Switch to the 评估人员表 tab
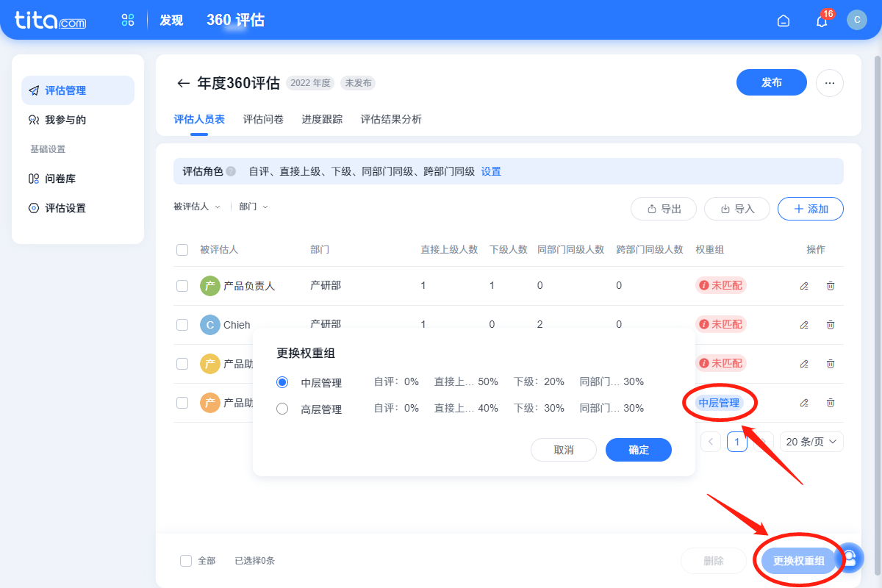Viewport: 882px width, 588px height. pyautogui.click(x=199, y=119)
